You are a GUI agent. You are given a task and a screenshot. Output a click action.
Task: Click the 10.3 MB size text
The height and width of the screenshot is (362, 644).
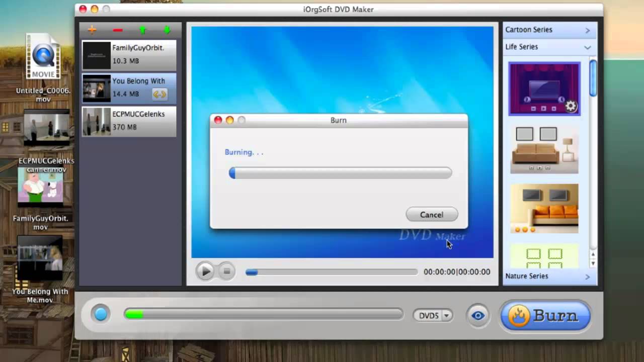click(125, 61)
